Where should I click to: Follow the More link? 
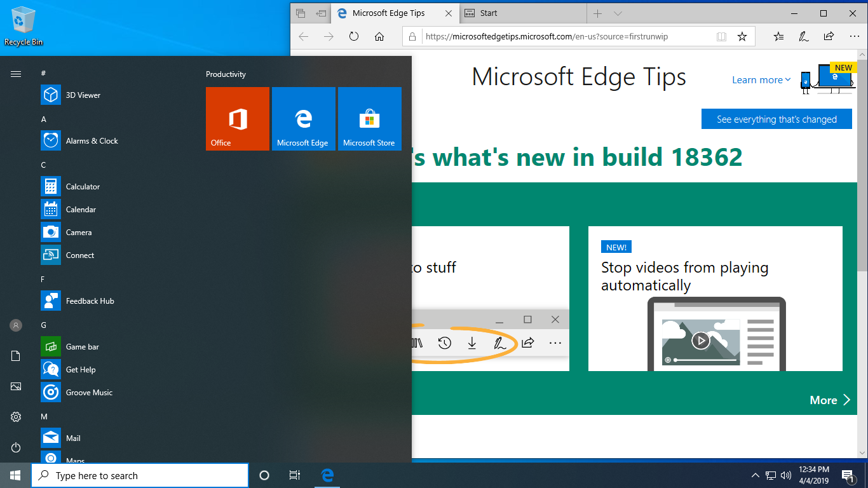[829, 400]
